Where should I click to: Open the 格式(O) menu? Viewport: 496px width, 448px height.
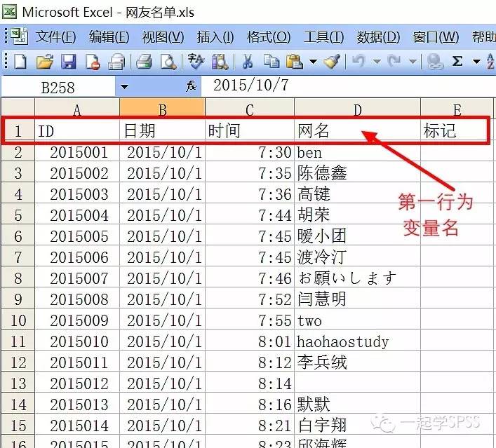click(x=269, y=37)
